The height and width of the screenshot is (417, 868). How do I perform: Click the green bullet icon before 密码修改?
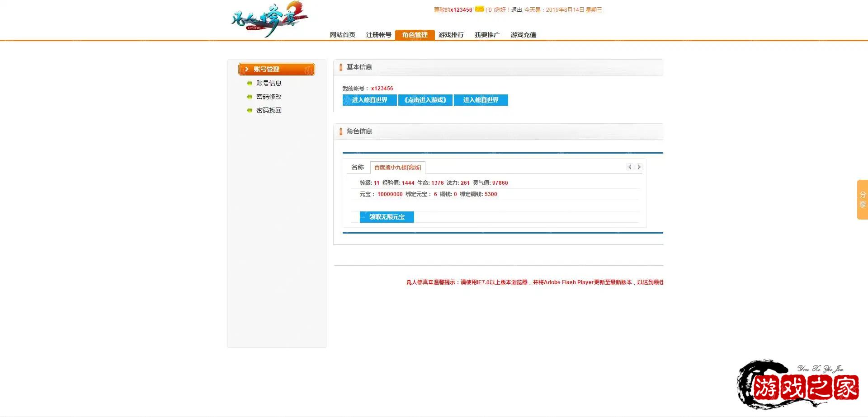click(x=250, y=96)
